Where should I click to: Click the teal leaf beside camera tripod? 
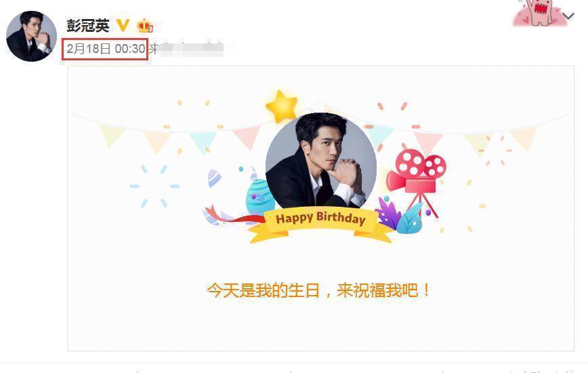pyautogui.click(x=410, y=219)
